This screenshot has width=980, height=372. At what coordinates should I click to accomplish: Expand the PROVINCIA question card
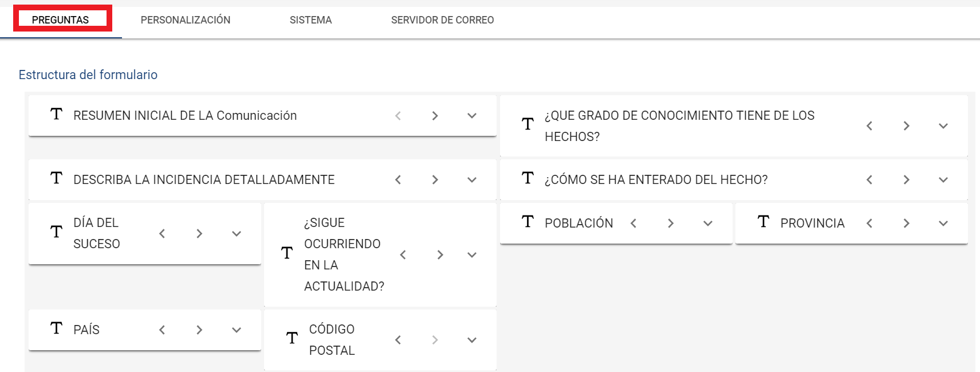[943, 224]
